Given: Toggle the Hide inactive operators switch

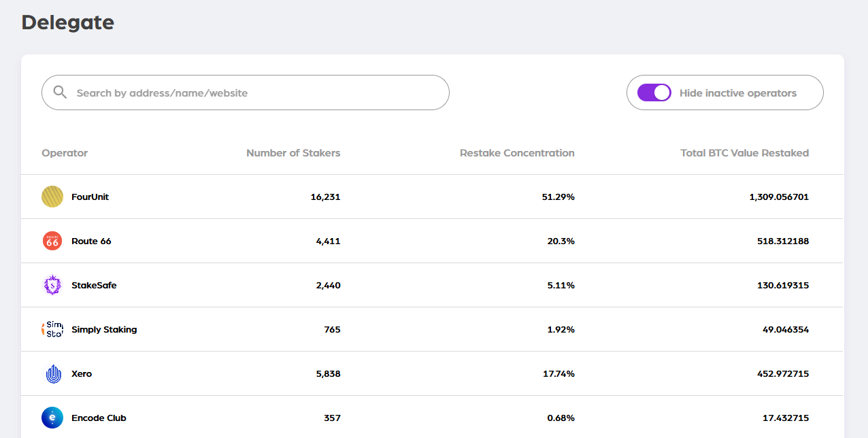Looking at the screenshot, I should click(x=654, y=92).
